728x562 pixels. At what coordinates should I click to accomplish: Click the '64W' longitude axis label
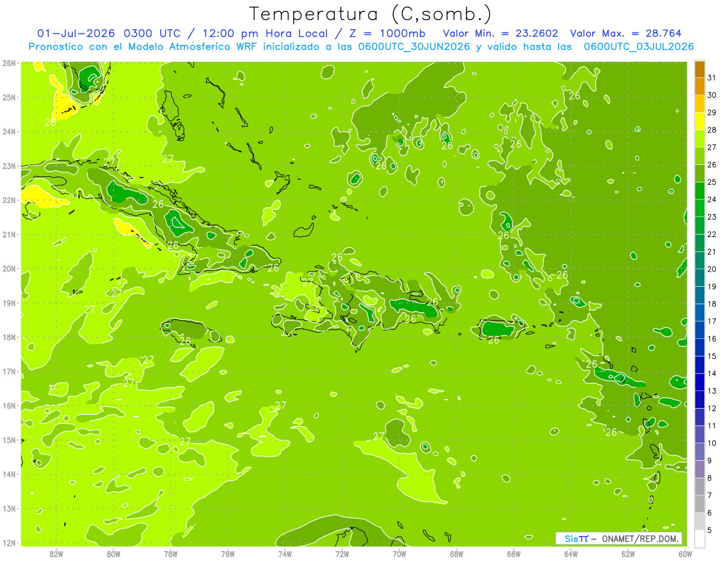(x=571, y=553)
